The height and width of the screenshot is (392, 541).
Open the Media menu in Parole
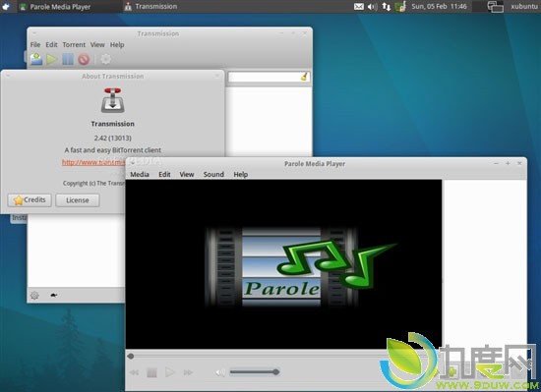[x=140, y=174]
